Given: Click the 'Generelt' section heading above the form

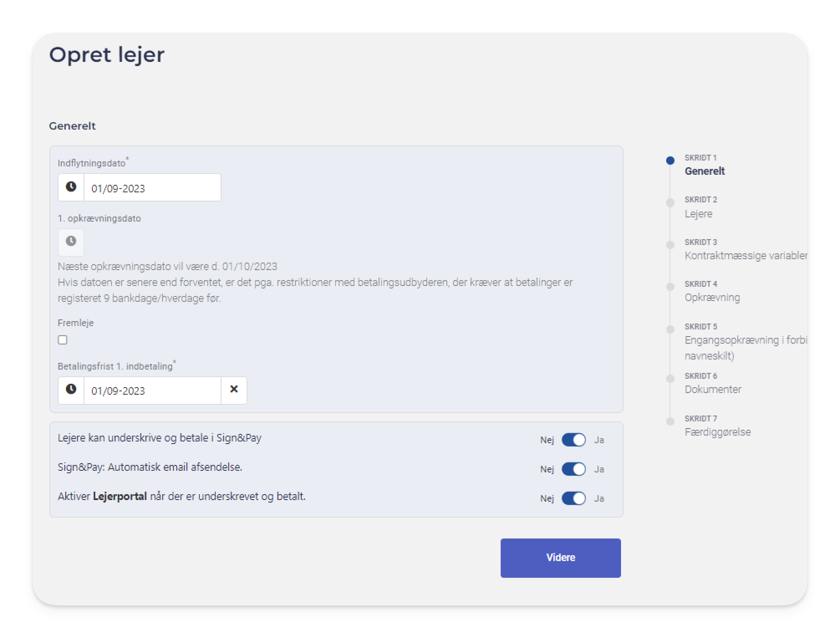Looking at the screenshot, I should click(72, 126).
